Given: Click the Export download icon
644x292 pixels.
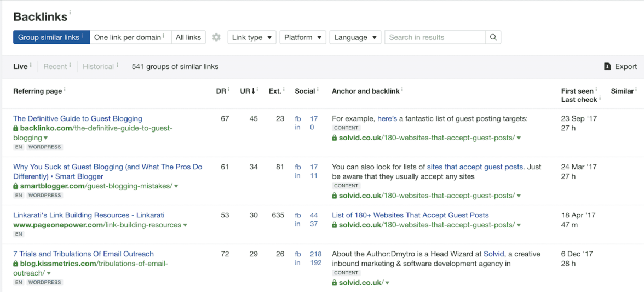Looking at the screenshot, I should tap(607, 66).
